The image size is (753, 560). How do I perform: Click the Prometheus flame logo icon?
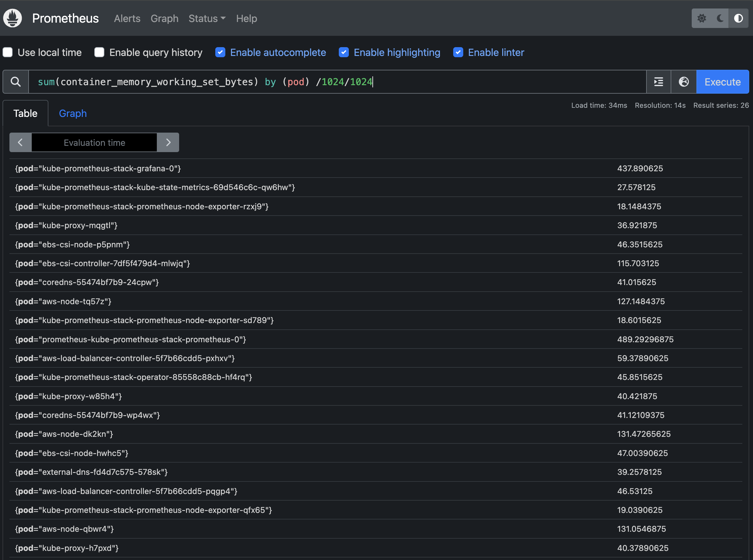tap(13, 18)
